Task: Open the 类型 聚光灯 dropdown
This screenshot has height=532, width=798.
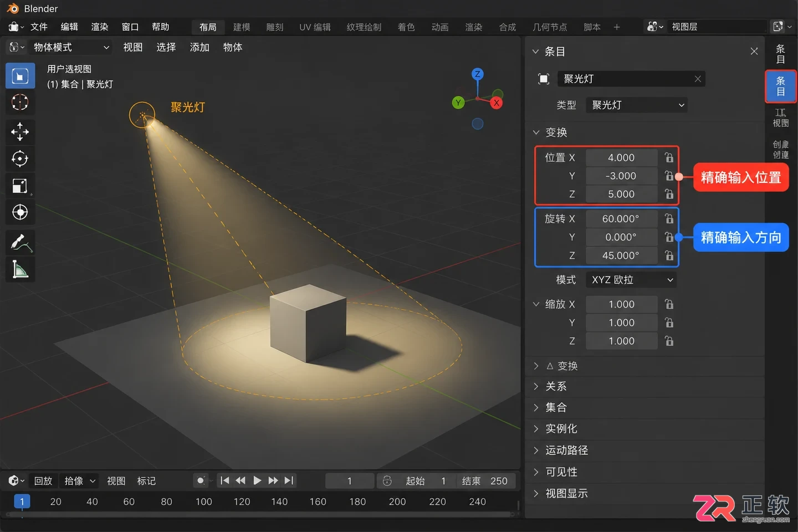Action: coord(637,105)
